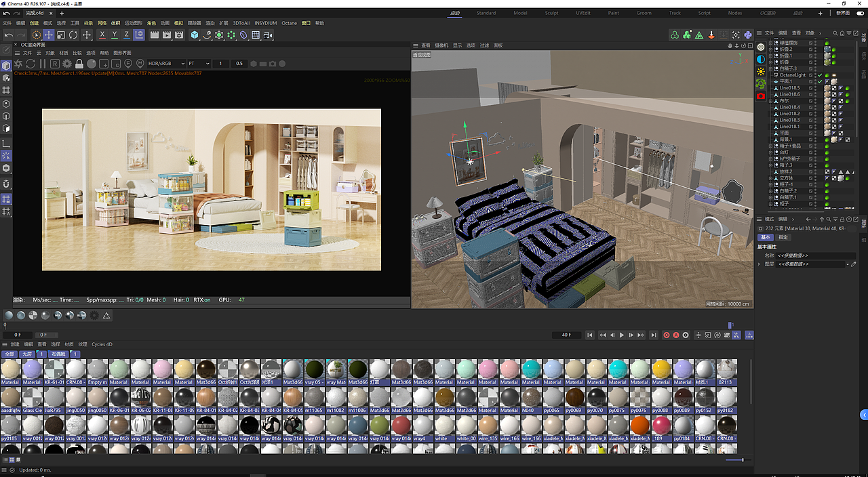Select the Move tool in top toolbar
Viewport: 868px width, 477px height.
(49, 35)
